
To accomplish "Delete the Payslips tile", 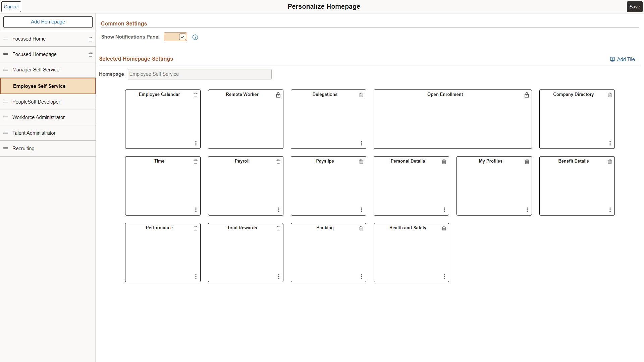I will (x=361, y=162).
